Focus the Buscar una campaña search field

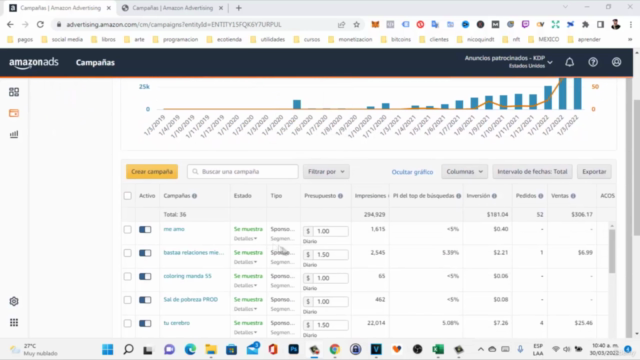[243, 172]
